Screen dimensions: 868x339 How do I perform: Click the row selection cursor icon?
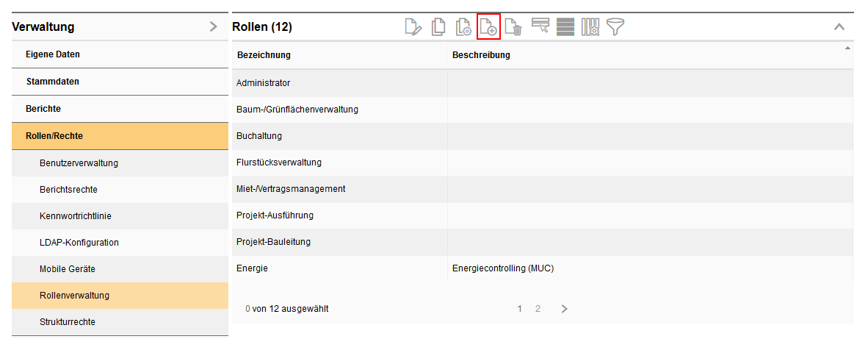pyautogui.click(x=540, y=27)
